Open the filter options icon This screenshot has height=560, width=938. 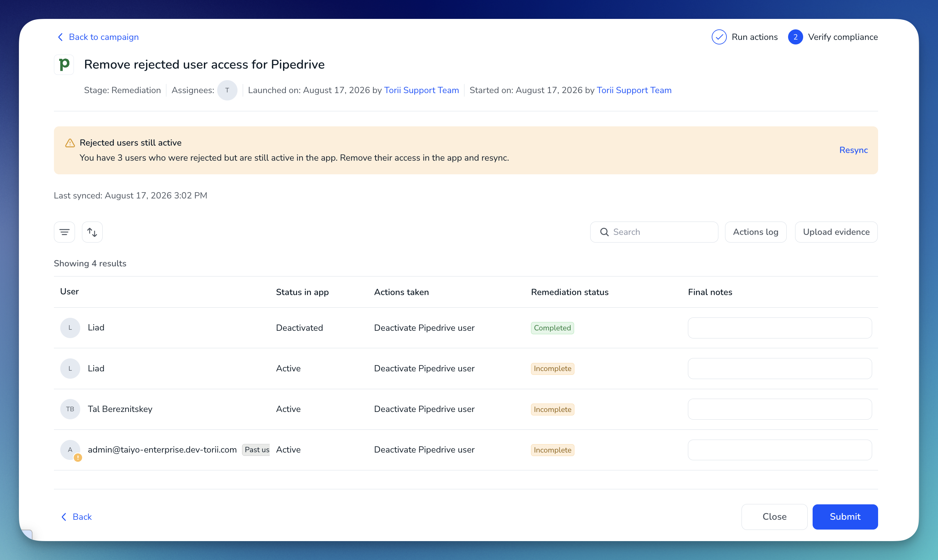64,232
